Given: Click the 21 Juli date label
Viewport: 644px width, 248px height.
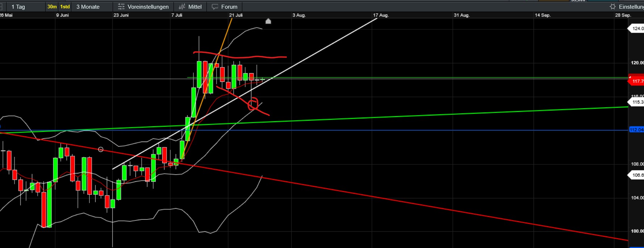Looking at the screenshot, I should [x=236, y=15].
